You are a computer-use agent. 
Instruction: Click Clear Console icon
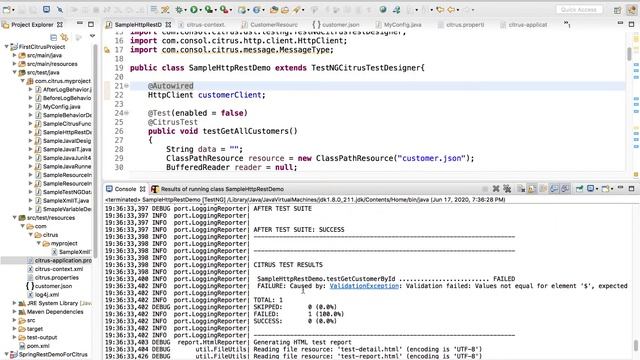click(x=521, y=189)
